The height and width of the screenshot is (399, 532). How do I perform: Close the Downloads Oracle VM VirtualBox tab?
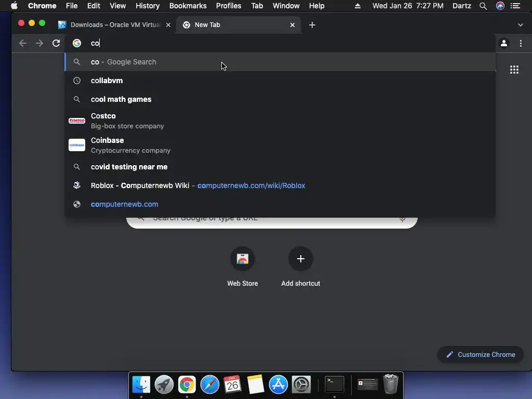click(168, 25)
